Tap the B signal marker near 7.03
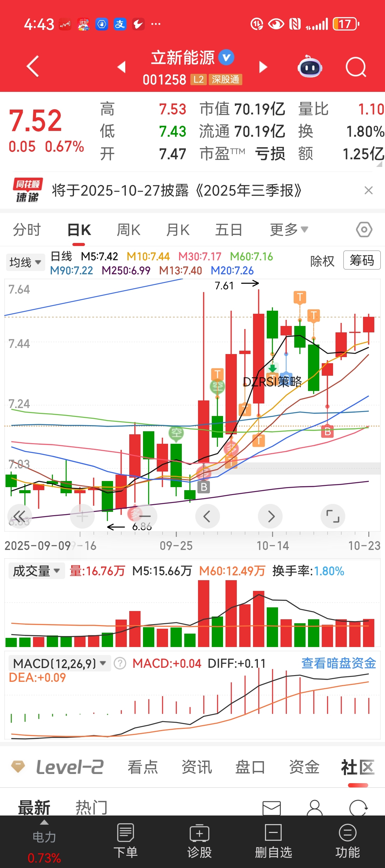 [x=204, y=487]
